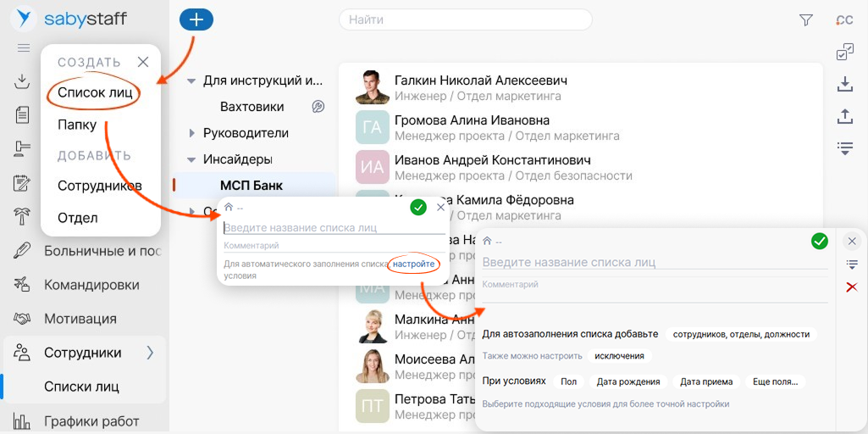Click the upload icon in right toolbar
Viewport: 868px width, 434px height.
tap(844, 116)
